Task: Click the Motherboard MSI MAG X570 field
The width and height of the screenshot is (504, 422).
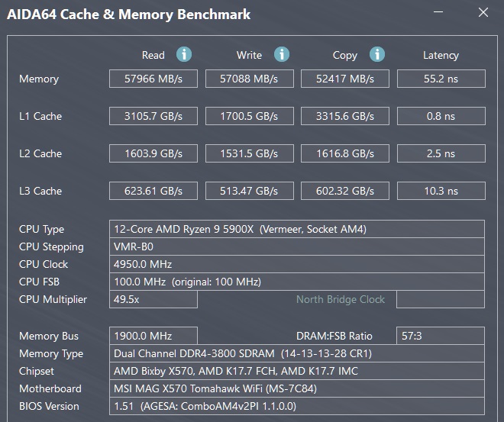Action: [x=297, y=388]
